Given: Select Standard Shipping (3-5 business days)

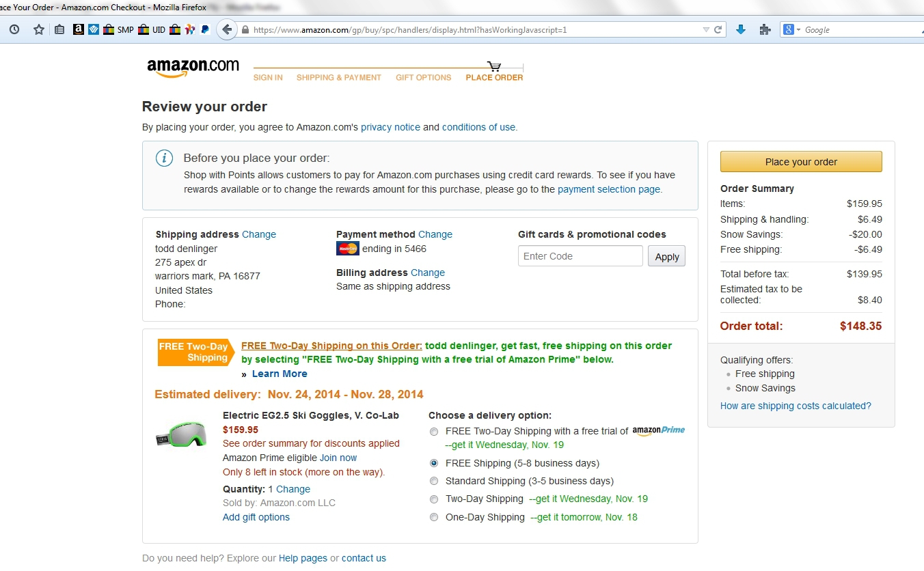Looking at the screenshot, I should 434,481.
